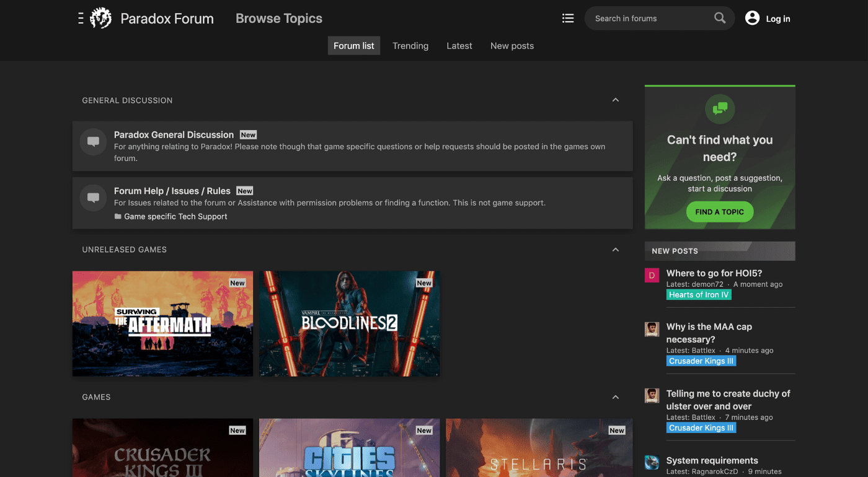Click the Can't find what you need? heading
868x477 pixels.
(720, 149)
